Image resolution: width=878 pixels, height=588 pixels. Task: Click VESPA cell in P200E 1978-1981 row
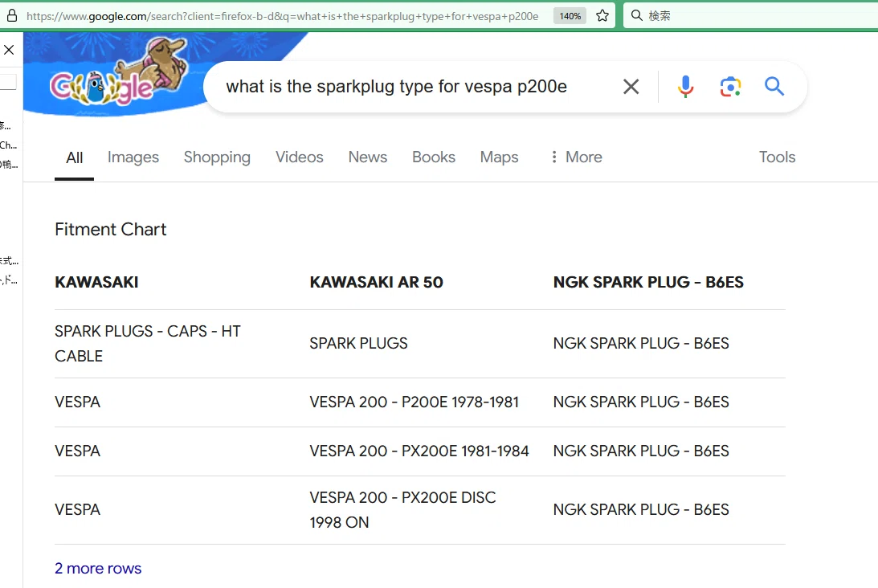pyautogui.click(x=78, y=402)
